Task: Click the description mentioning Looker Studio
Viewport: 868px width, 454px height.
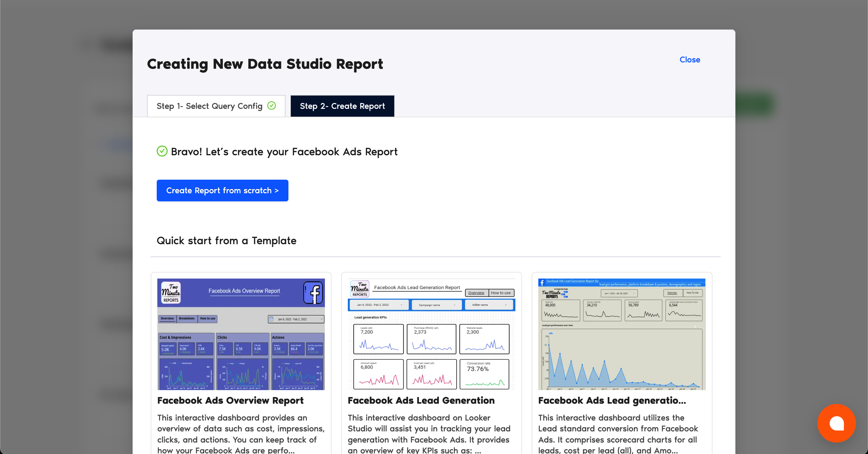Action: [x=429, y=434]
